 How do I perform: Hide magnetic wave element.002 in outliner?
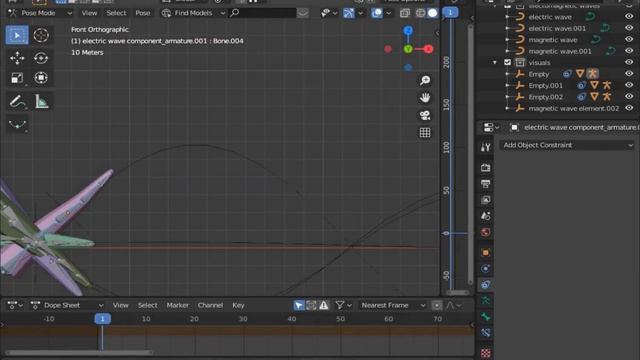click(629, 108)
